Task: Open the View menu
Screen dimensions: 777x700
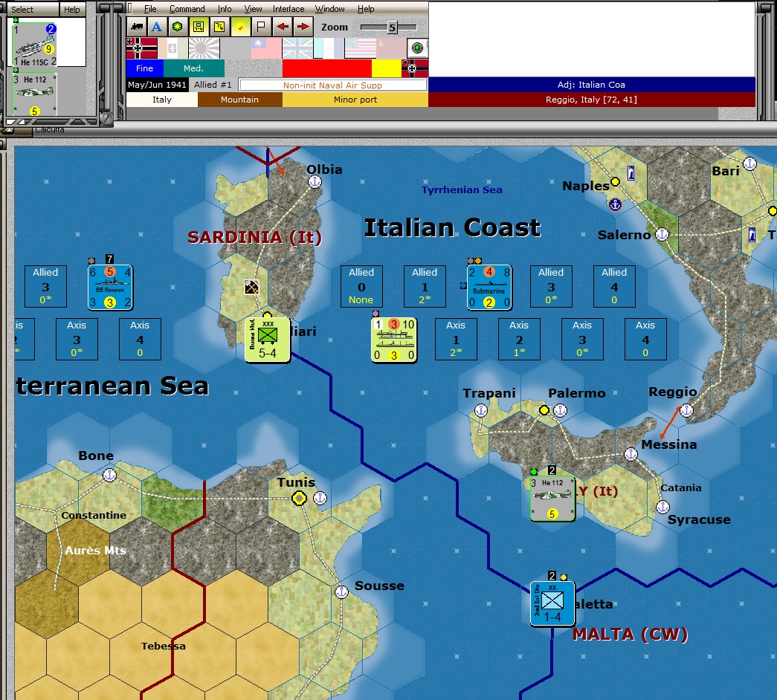Action: tap(253, 9)
